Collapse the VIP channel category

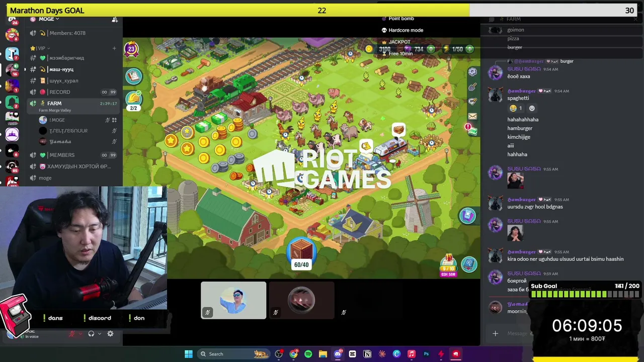click(41, 48)
